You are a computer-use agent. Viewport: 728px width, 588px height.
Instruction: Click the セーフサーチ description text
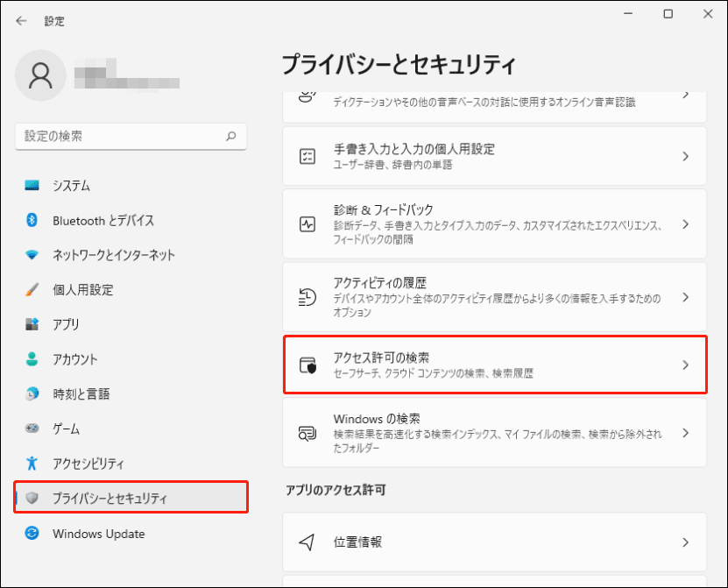(x=433, y=373)
